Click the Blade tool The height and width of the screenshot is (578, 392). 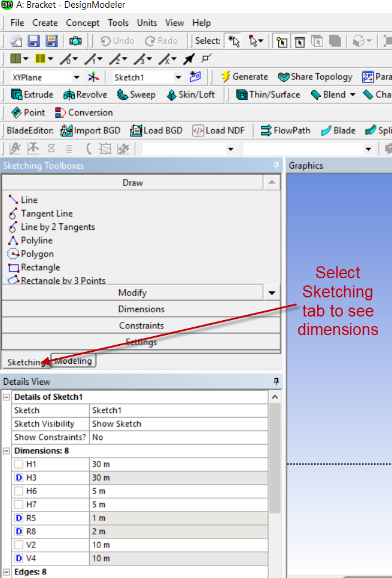[338, 130]
